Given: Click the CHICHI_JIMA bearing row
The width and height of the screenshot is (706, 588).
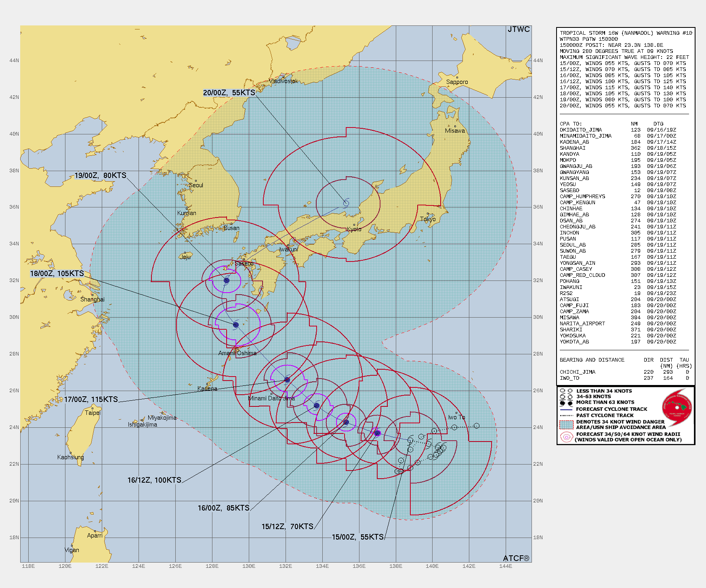Looking at the screenshot, I should (624, 372).
